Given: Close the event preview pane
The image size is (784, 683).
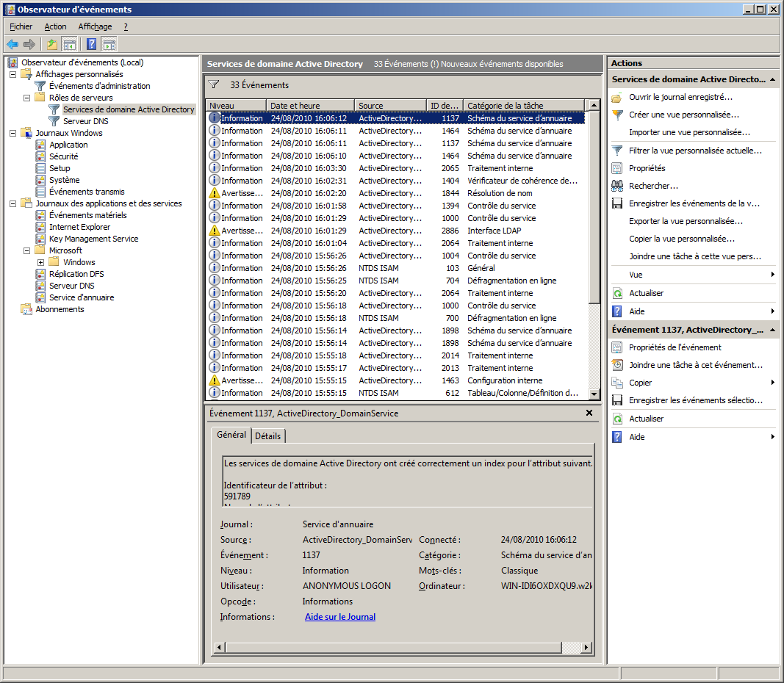Looking at the screenshot, I should click(x=589, y=413).
